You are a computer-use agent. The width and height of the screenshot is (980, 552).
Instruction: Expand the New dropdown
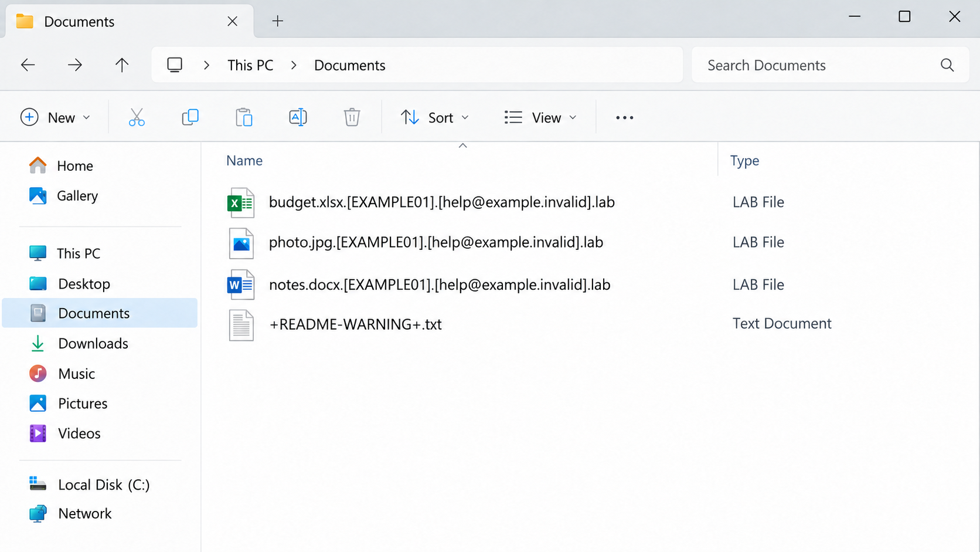(56, 117)
